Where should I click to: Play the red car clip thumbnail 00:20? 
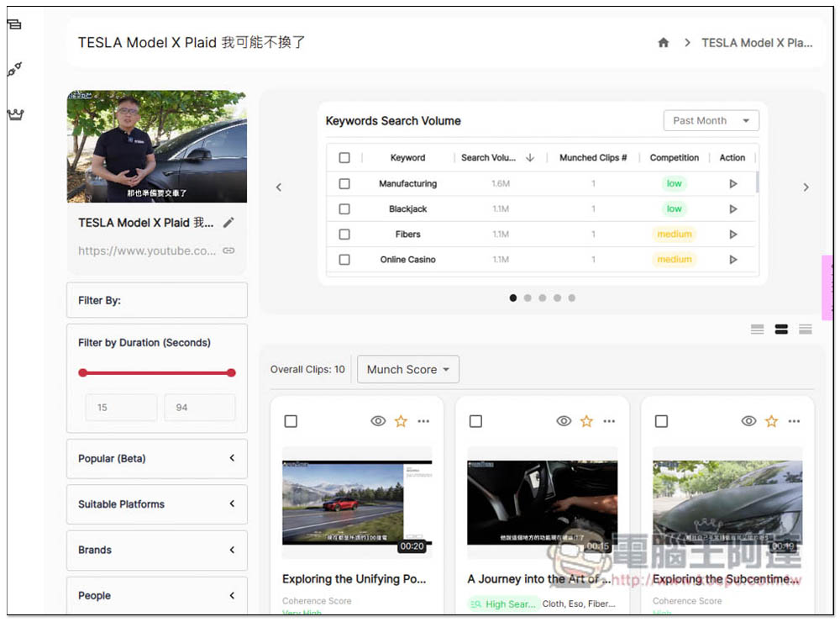pyautogui.click(x=357, y=503)
